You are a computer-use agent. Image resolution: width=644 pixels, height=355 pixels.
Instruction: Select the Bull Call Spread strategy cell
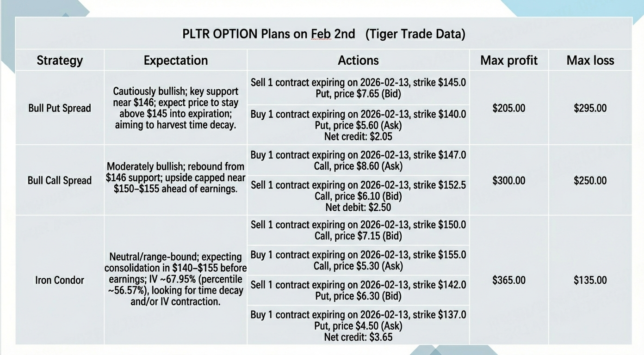coord(60,180)
